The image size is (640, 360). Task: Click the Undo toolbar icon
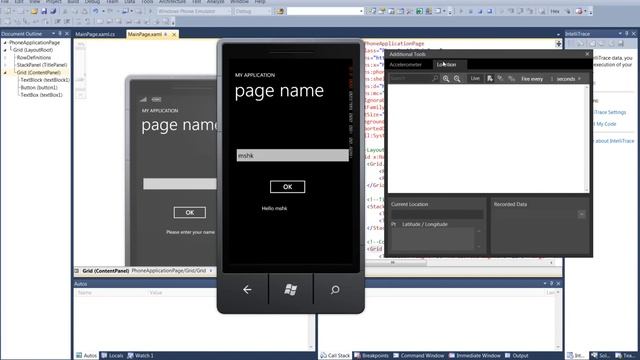click(96, 11)
